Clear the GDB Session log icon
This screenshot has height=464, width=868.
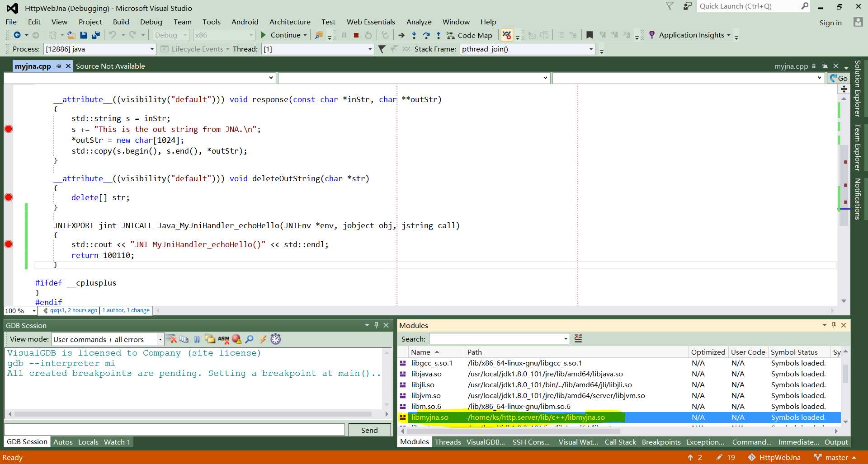[171, 339]
